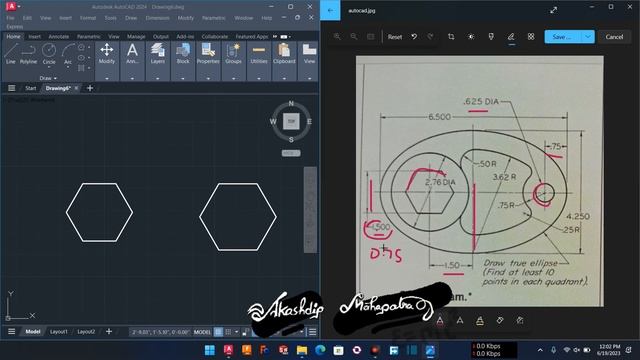This screenshot has height=360, width=640.
Task: Add a new layout with plus button
Action: (x=109, y=332)
